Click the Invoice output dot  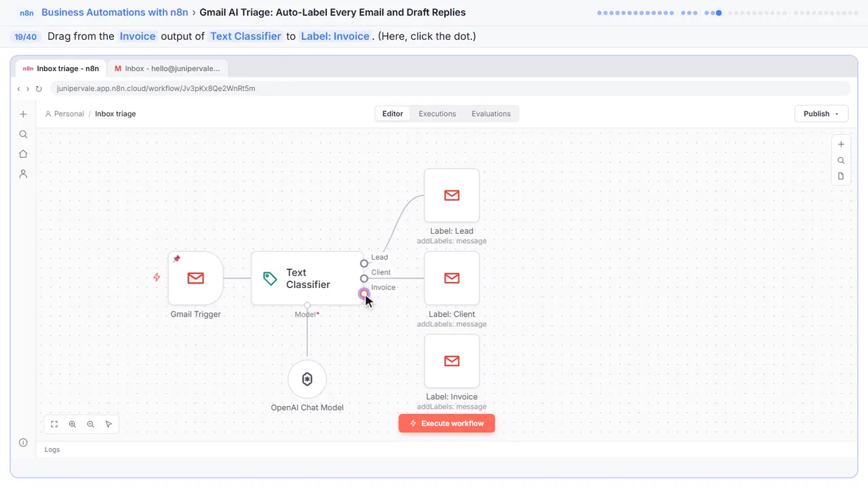[x=364, y=293]
